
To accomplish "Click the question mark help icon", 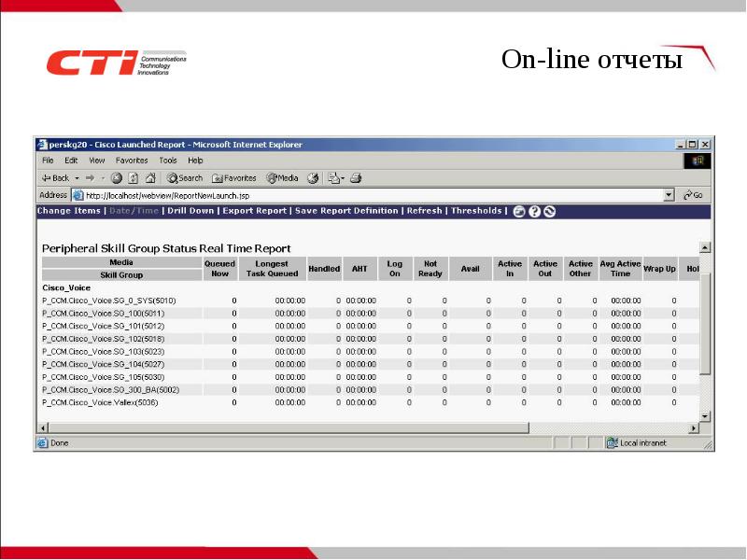I will pos(535,212).
